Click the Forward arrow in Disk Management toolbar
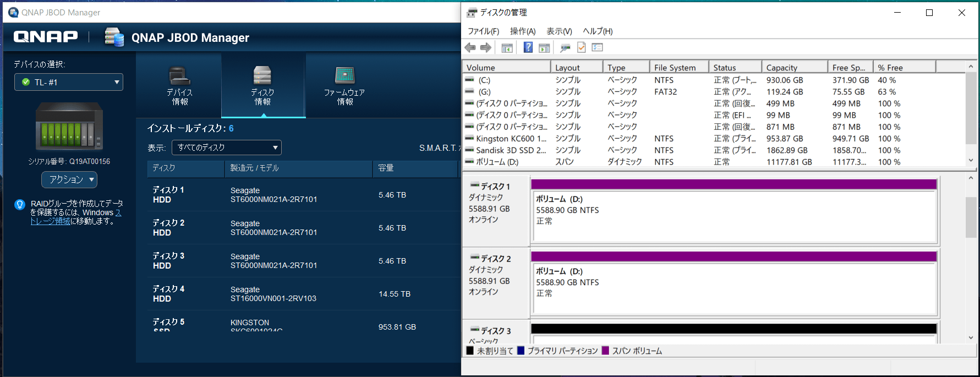 486,48
